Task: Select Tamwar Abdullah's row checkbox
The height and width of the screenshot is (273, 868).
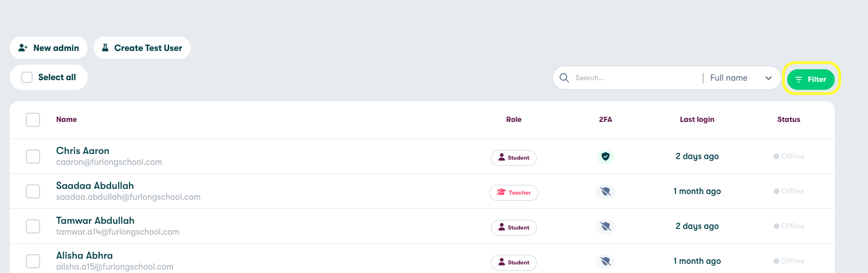Action: tap(33, 226)
